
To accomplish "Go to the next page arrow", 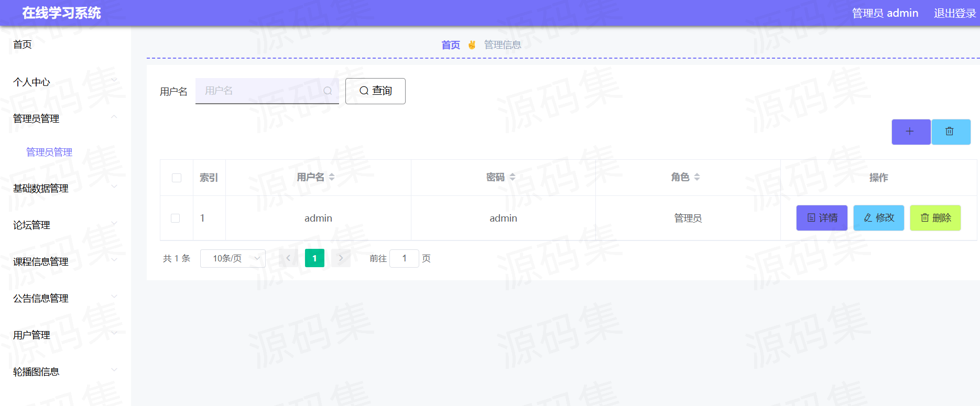I will click(x=341, y=258).
